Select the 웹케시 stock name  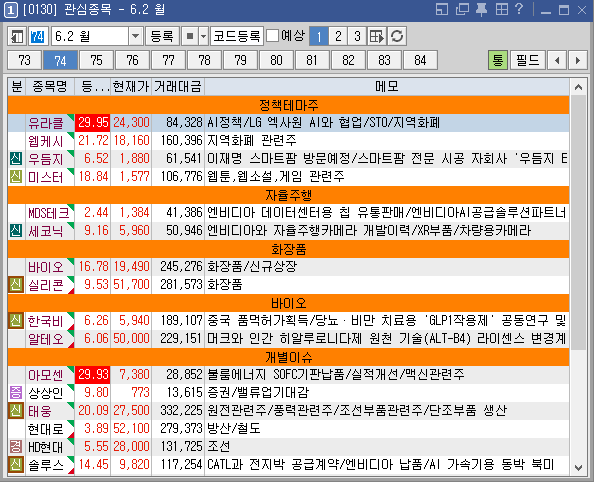pos(46,141)
